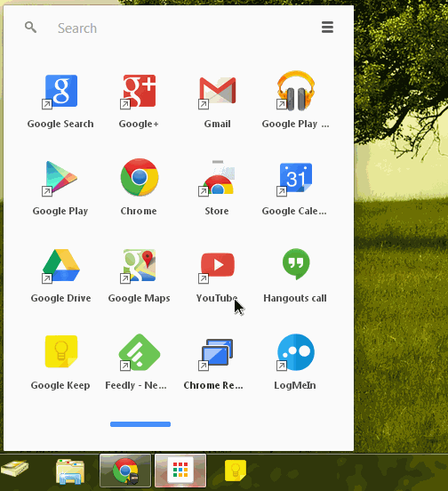Open the Gmail app icon

(217, 91)
